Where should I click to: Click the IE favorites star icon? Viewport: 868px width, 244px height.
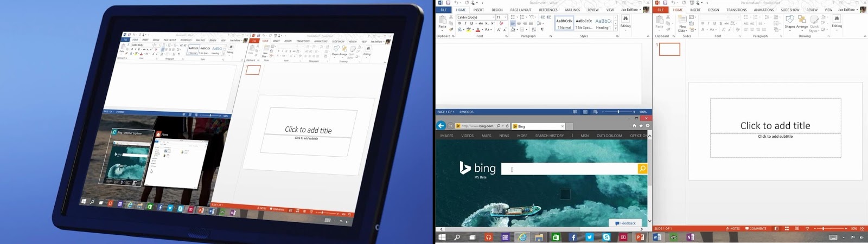click(x=641, y=126)
